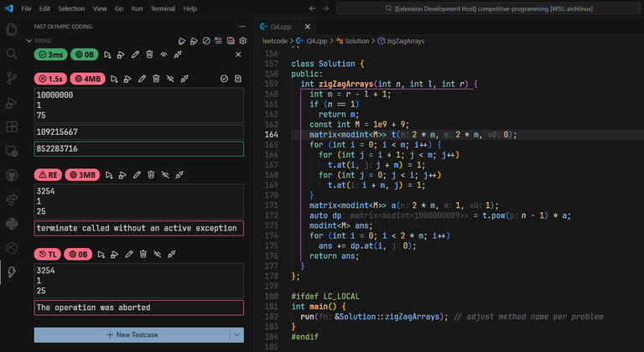Hide the 3ms testcase with eye icon
Image resolution: width=644 pixels, height=352 pixels.
[x=164, y=54]
